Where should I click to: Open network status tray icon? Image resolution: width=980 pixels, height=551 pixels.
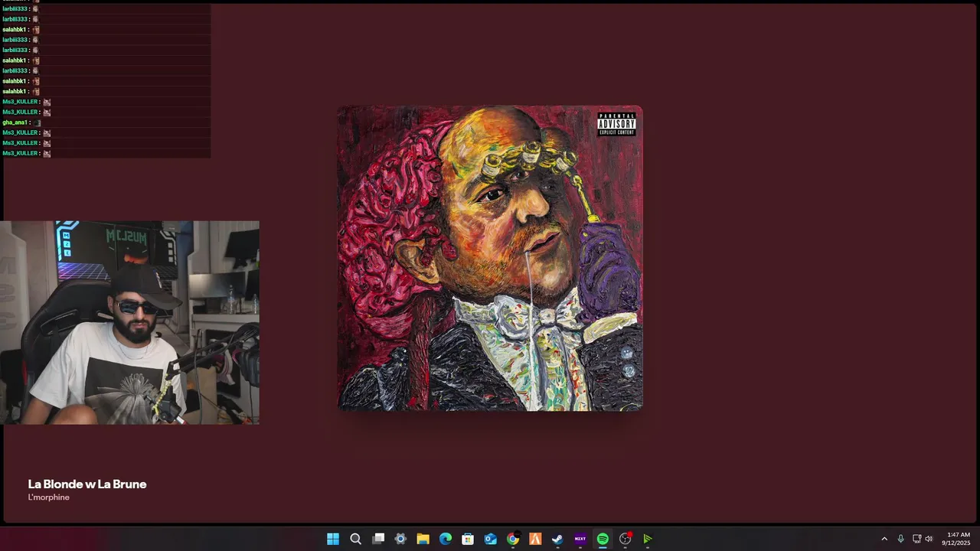click(916, 539)
